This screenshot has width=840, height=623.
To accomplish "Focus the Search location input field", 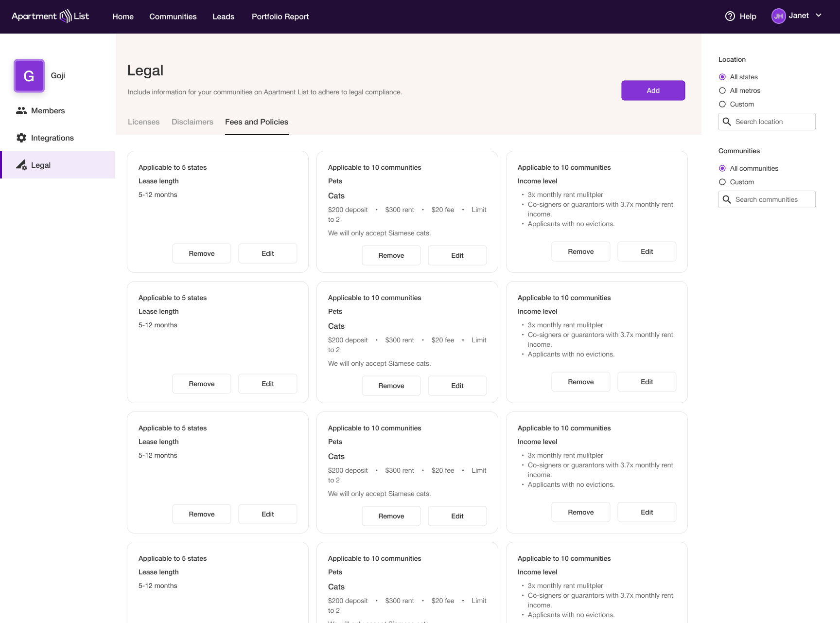I will [x=767, y=122].
